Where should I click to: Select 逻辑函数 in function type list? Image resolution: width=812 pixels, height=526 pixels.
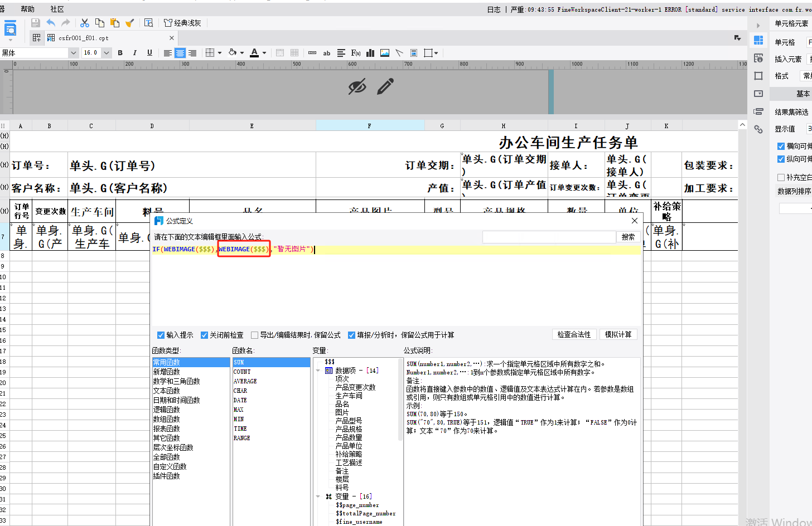(166, 410)
